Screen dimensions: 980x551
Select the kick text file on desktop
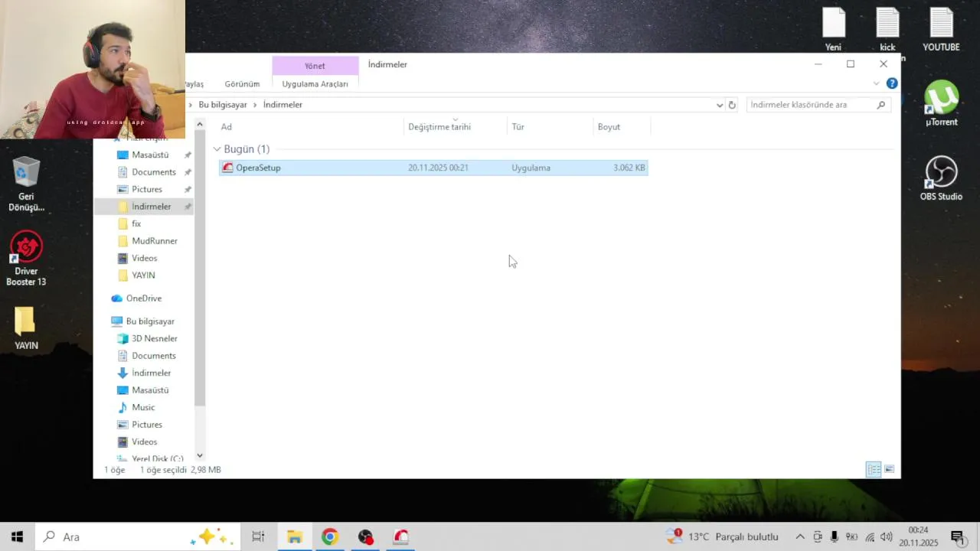(887, 29)
